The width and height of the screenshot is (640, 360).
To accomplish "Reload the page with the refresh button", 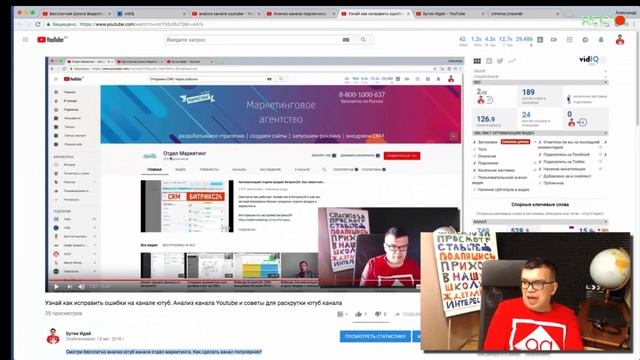I will click(x=38, y=24).
